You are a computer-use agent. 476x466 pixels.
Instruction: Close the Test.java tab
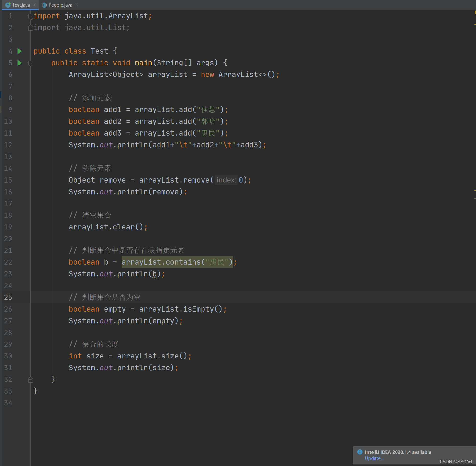tap(34, 5)
